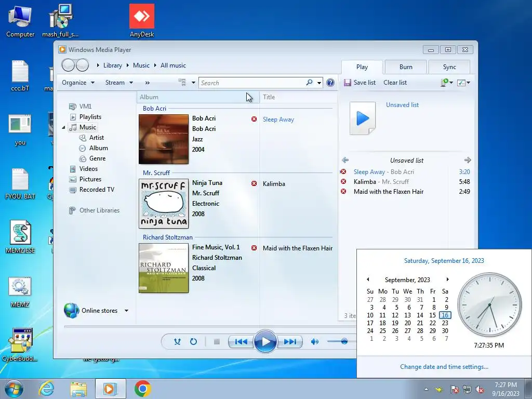Set the volume slider level
This screenshot has width=532, height=399.
pos(344,341)
